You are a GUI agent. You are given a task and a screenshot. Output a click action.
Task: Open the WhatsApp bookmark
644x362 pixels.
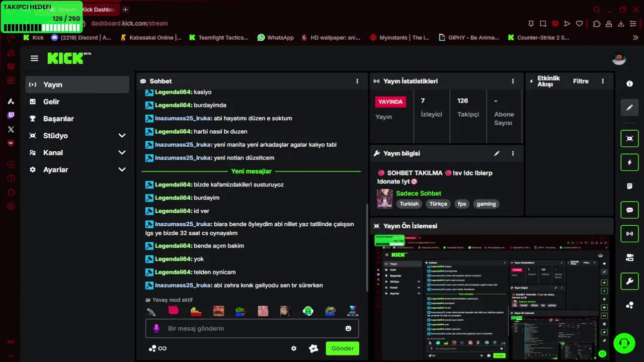coord(275,38)
